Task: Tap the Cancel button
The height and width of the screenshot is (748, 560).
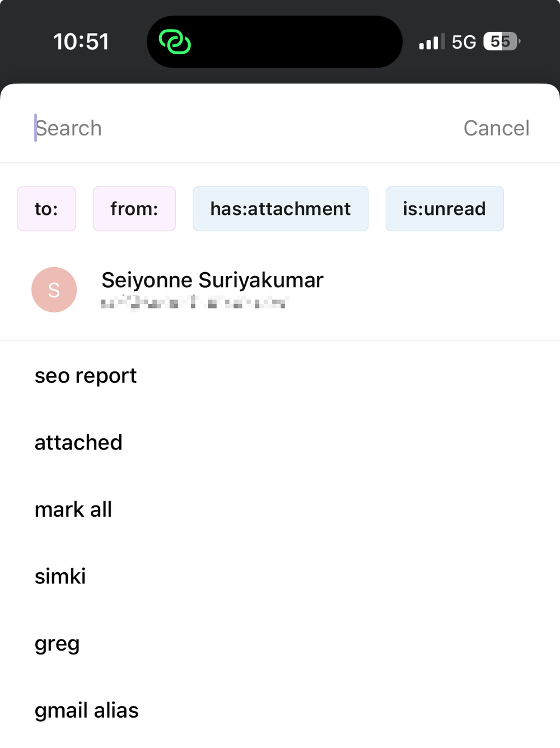Action: pos(496,128)
